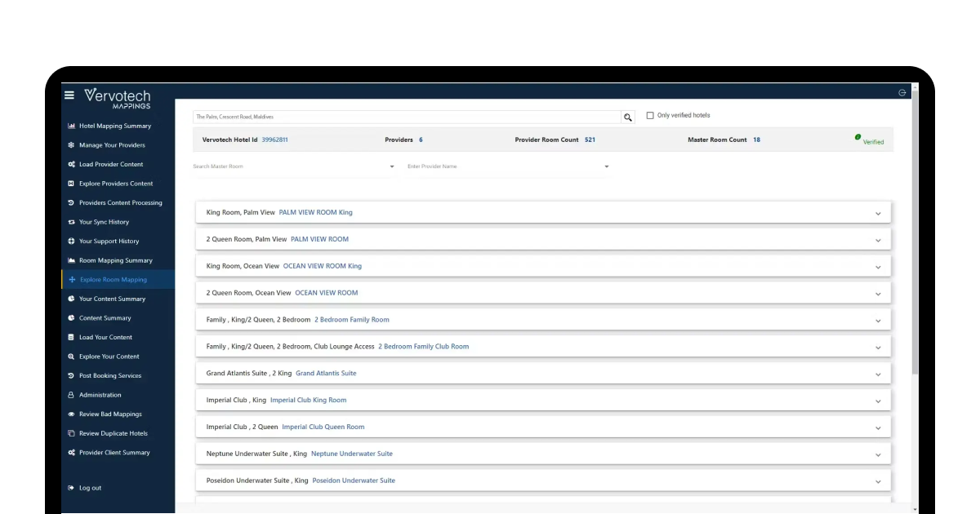Expand Imperial Club Queen Room row
This screenshot has width=980, height=514.
pos(543,427)
